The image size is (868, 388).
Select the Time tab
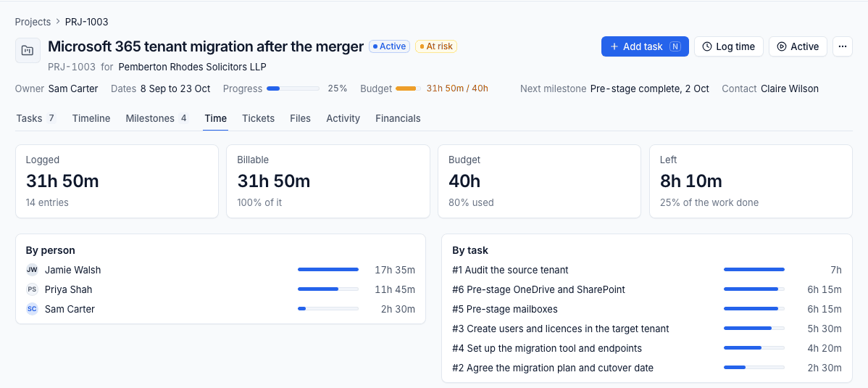tap(215, 118)
